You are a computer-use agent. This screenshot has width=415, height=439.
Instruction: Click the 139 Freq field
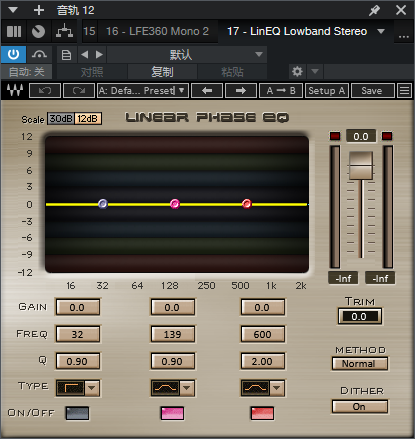click(172, 334)
